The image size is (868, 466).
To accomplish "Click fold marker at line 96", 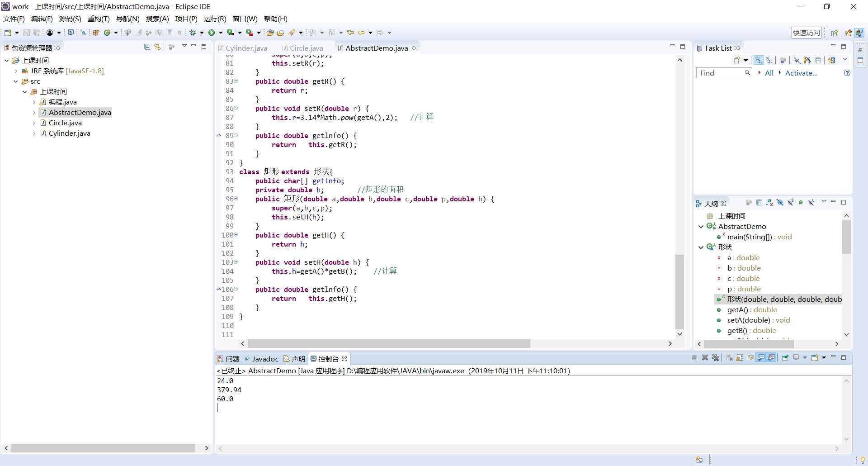I will tap(236, 199).
